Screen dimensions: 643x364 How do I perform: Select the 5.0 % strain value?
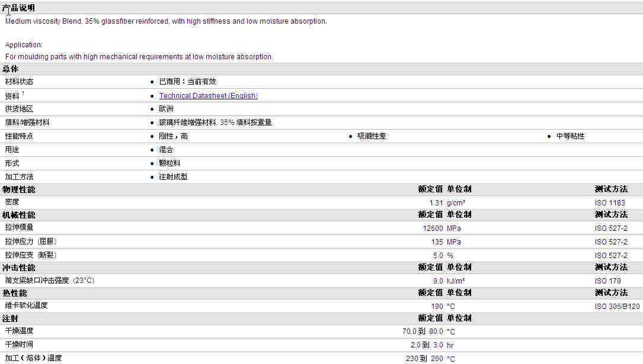pos(443,256)
